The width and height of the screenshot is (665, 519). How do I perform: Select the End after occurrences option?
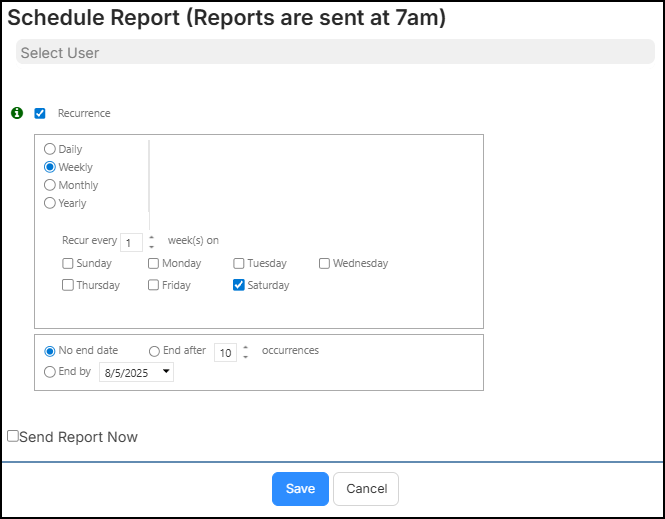point(154,351)
